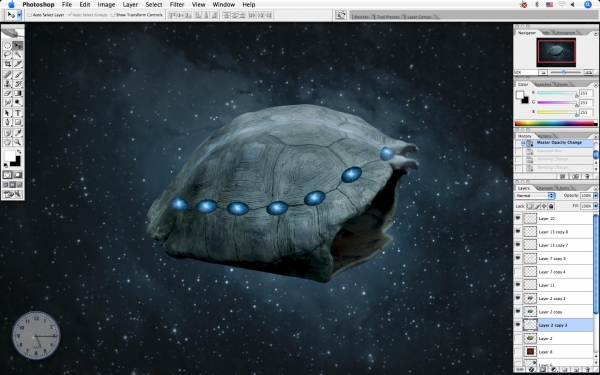The height and width of the screenshot is (375, 600).
Task: Toggle visibility of Layer 2 copy 3
Action: coord(518,325)
